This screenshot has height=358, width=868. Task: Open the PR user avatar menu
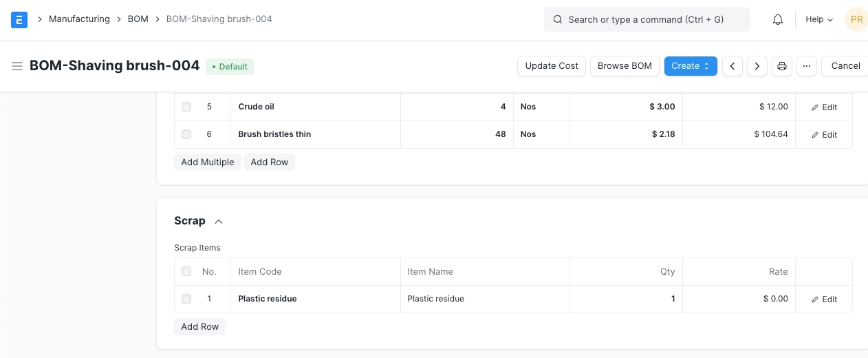point(856,19)
